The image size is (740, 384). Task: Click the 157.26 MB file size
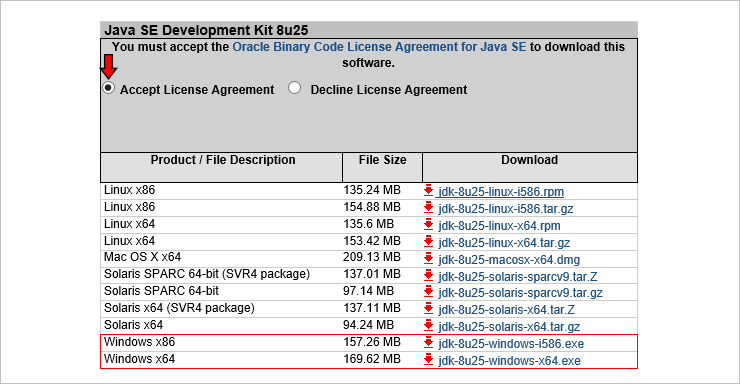click(x=372, y=342)
